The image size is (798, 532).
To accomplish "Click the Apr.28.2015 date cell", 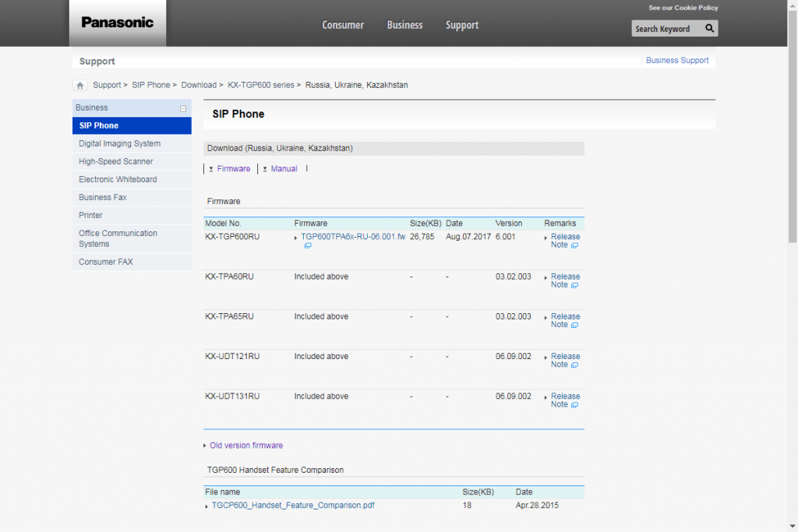I will coord(537,505).
